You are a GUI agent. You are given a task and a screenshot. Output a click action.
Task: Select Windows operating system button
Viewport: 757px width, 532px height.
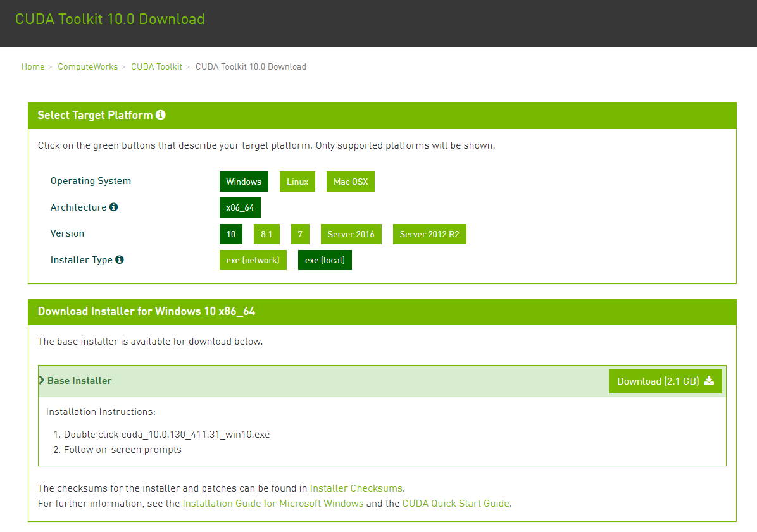pyautogui.click(x=244, y=182)
